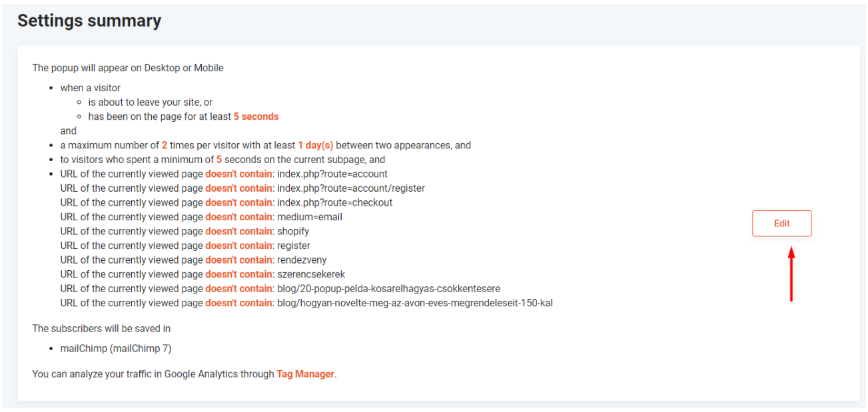Open the Tag Manager link
Viewport: 868px width, 412px height.
pyautogui.click(x=305, y=374)
